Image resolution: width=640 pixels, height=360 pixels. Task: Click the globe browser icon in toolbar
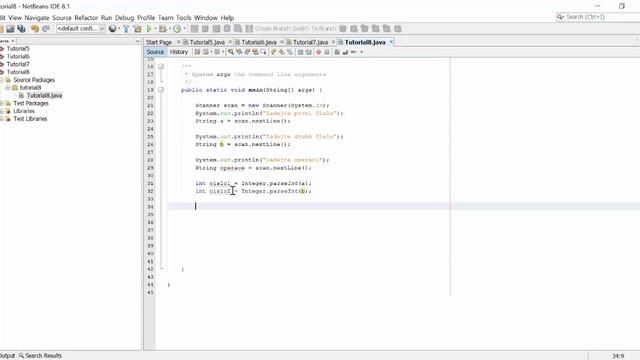point(112,29)
